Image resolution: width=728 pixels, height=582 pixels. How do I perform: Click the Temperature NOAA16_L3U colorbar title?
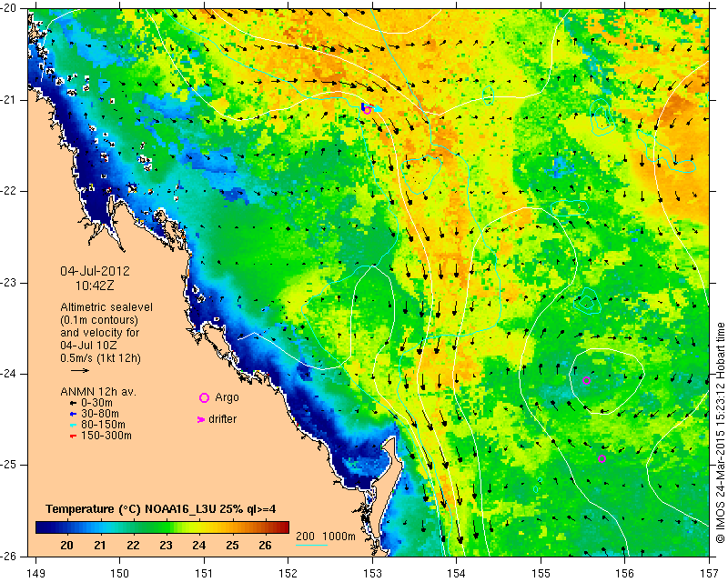[161, 509]
